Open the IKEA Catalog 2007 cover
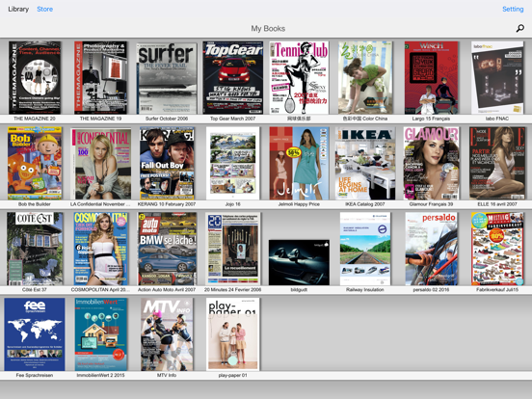This screenshot has height=399, width=532. (365, 163)
